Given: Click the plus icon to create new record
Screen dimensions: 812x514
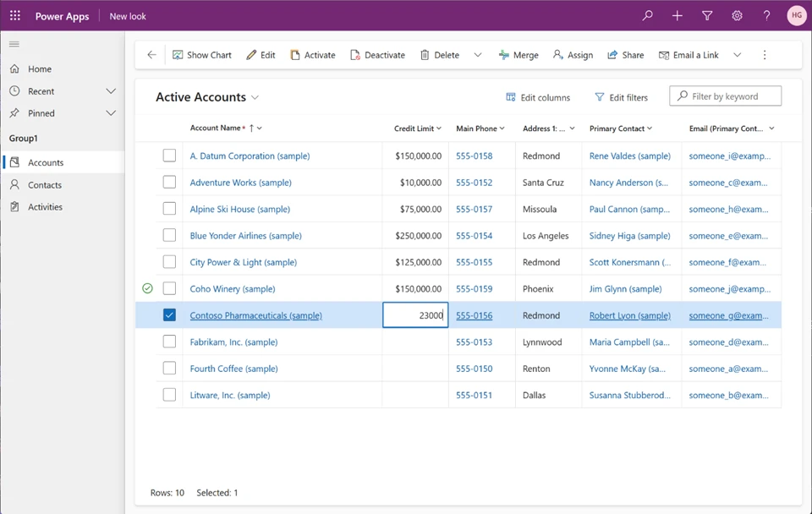Looking at the screenshot, I should click(678, 16).
